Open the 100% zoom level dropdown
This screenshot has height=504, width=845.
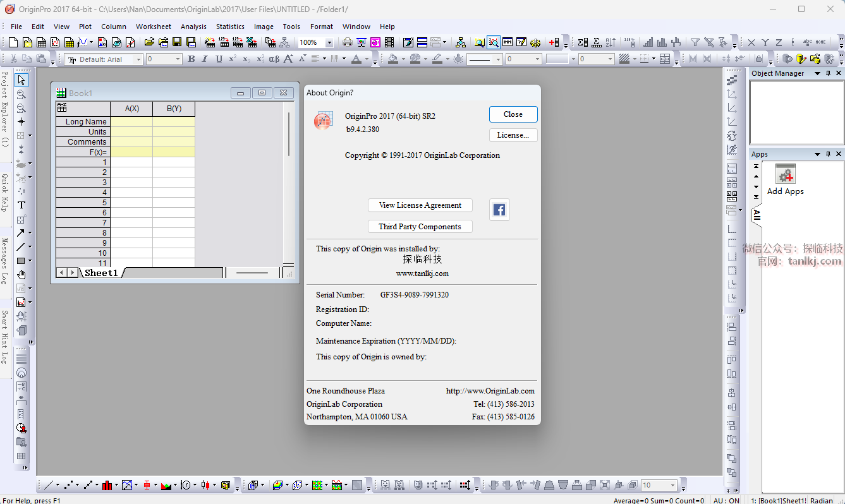click(x=329, y=43)
